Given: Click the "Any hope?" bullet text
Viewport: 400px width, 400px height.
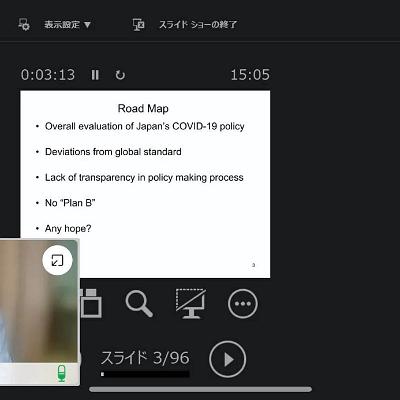Looking at the screenshot, I should pyautogui.click(x=68, y=229).
